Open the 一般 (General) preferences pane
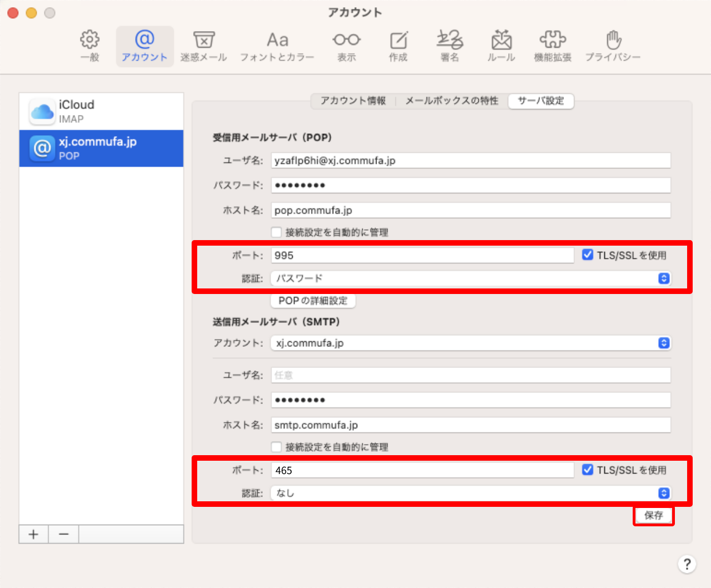Image resolution: width=711 pixels, height=588 pixels. 90,46
